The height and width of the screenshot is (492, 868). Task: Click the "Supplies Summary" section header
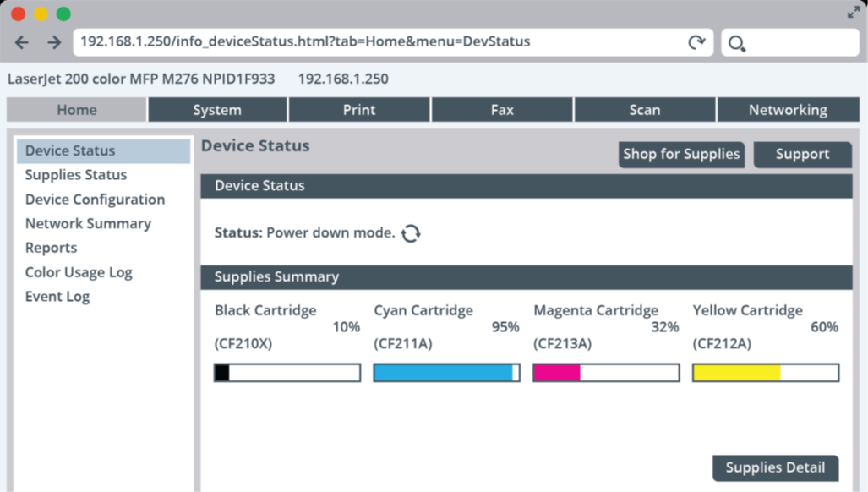click(x=527, y=277)
